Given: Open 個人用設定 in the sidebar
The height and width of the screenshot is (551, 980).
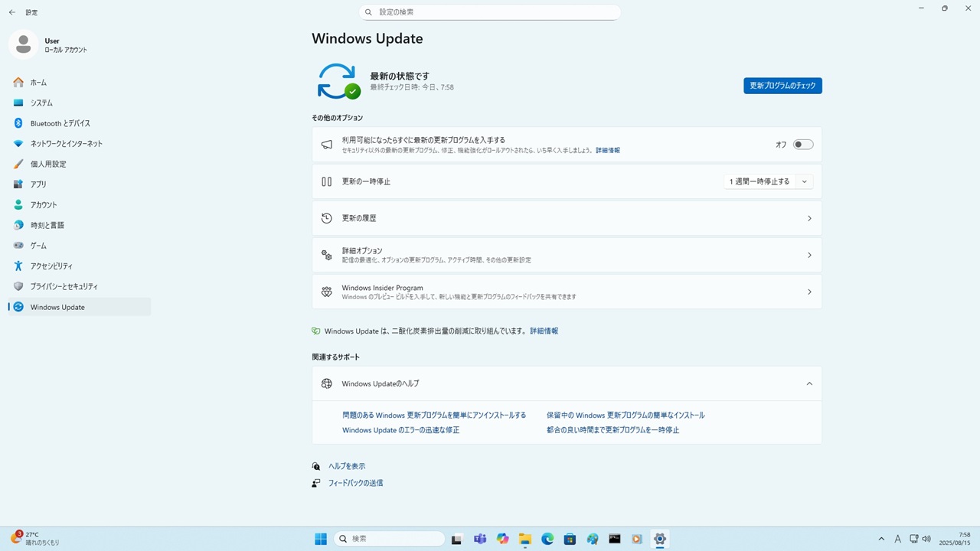Looking at the screenshot, I should tap(80, 164).
